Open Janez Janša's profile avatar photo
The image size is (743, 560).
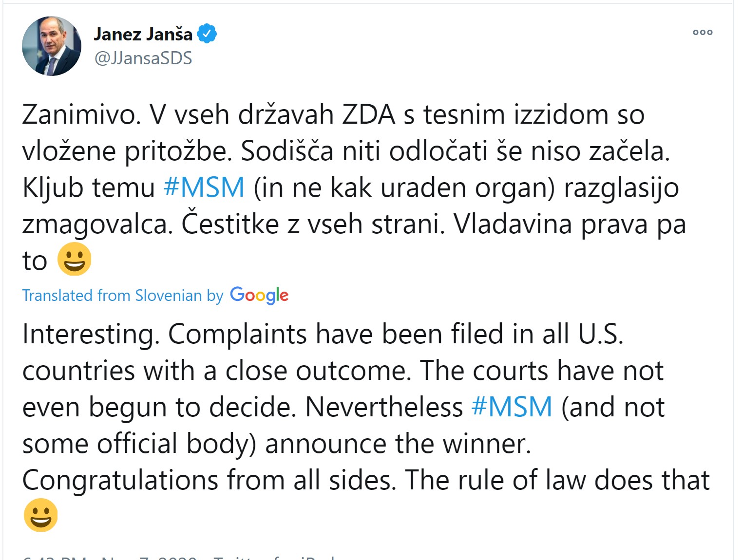52,46
